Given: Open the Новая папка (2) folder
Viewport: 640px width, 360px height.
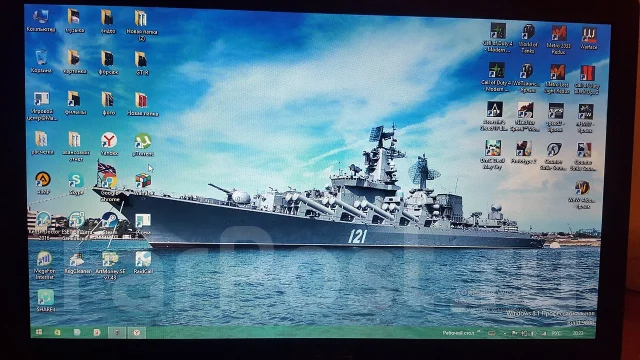Looking at the screenshot, I should (x=141, y=26).
